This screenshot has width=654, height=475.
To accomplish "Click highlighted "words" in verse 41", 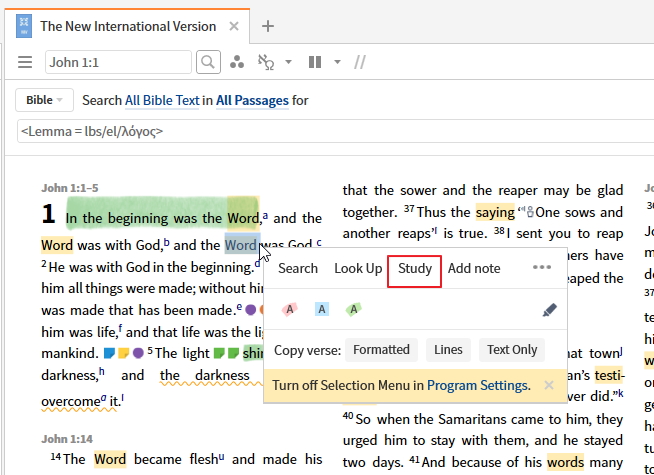I will point(565,462).
